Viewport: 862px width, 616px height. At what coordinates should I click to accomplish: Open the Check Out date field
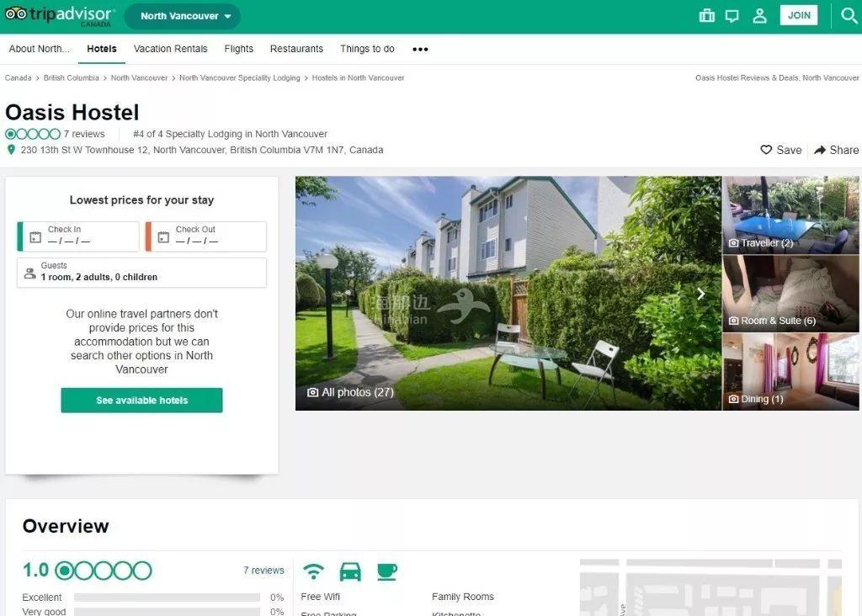pos(206,236)
